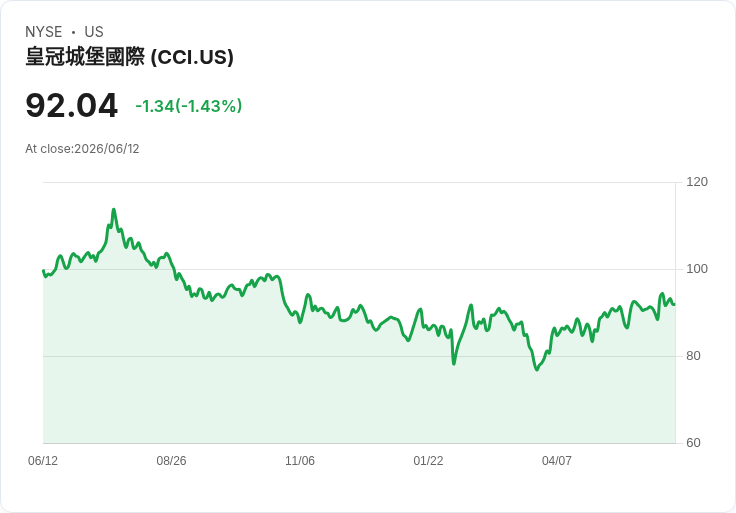
Task: Click the 04/07 date axis label
Action: coord(557,461)
